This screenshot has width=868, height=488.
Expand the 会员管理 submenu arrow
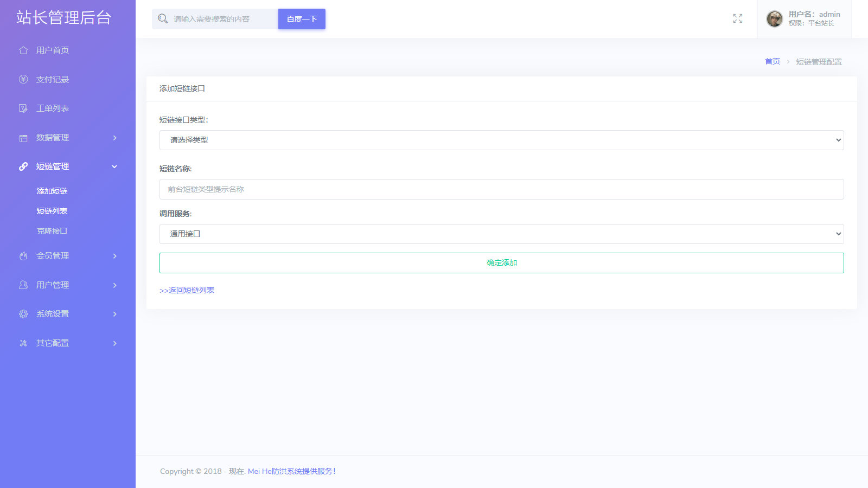pos(115,256)
